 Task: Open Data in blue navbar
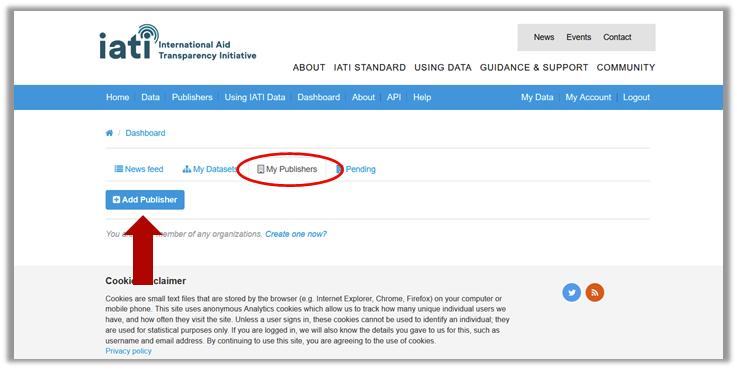[150, 97]
